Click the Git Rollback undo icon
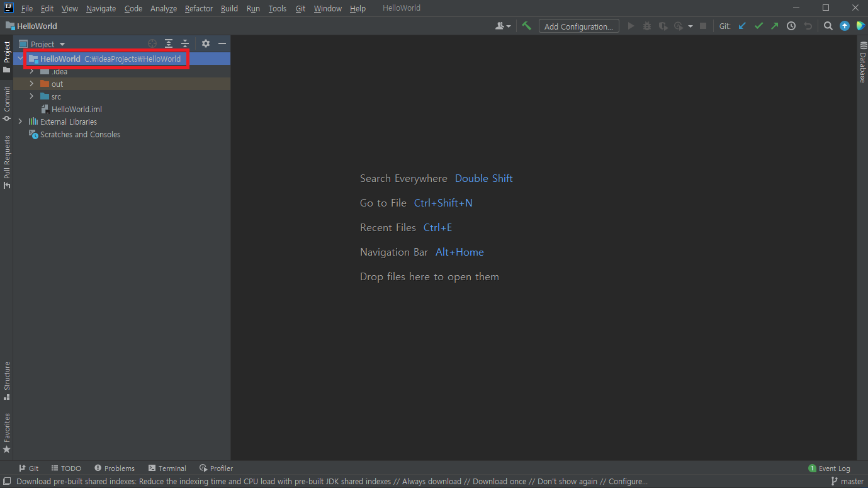The width and height of the screenshot is (868, 488). click(808, 26)
